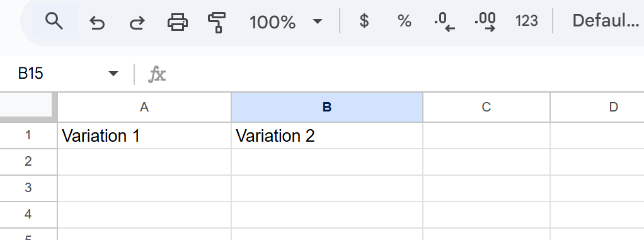Select row 3 header
Viewport: 644px width, 240px height.
[x=28, y=188]
